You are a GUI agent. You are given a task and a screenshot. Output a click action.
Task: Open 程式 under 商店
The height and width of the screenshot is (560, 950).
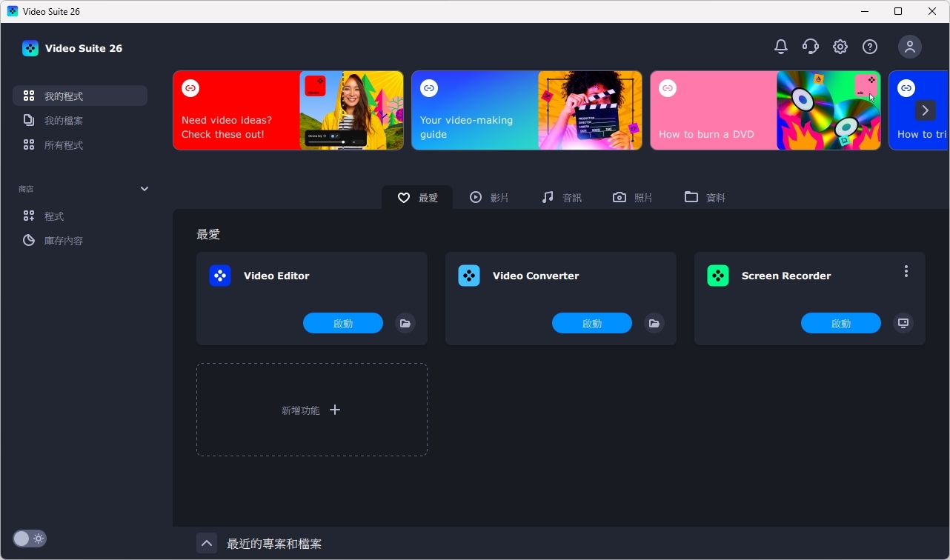click(x=80, y=216)
